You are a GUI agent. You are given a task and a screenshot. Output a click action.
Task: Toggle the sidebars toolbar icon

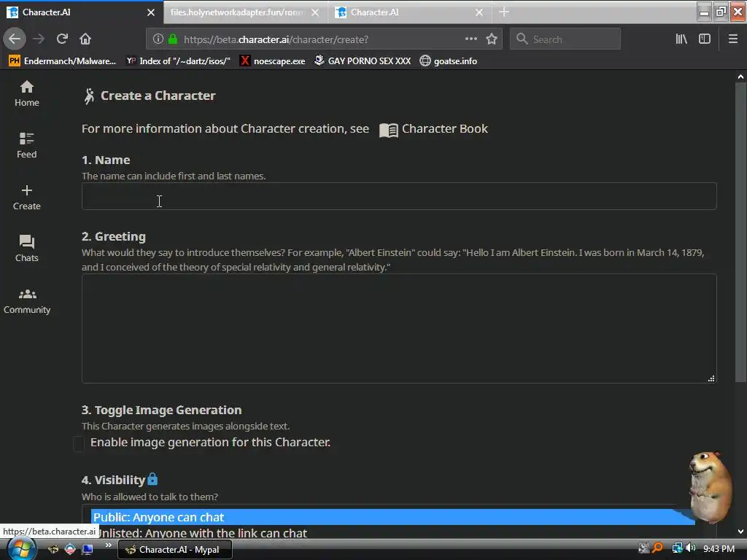[705, 39]
